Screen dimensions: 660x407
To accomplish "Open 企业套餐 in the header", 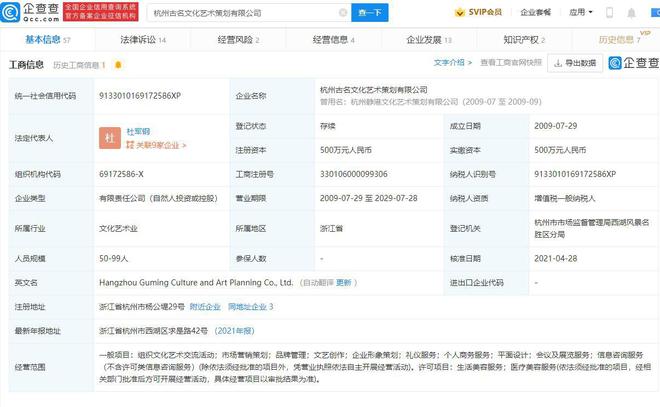I will pyautogui.click(x=535, y=12).
